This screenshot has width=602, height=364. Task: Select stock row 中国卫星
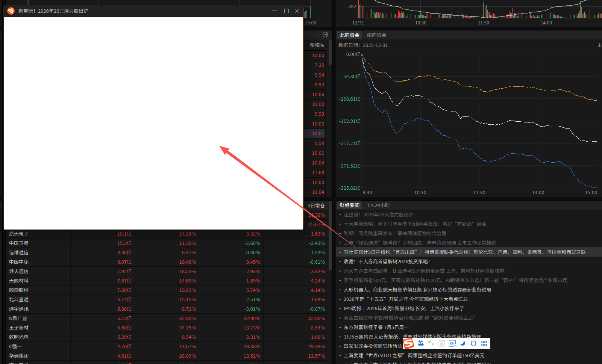pyautogui.click(x=167, y=243)
